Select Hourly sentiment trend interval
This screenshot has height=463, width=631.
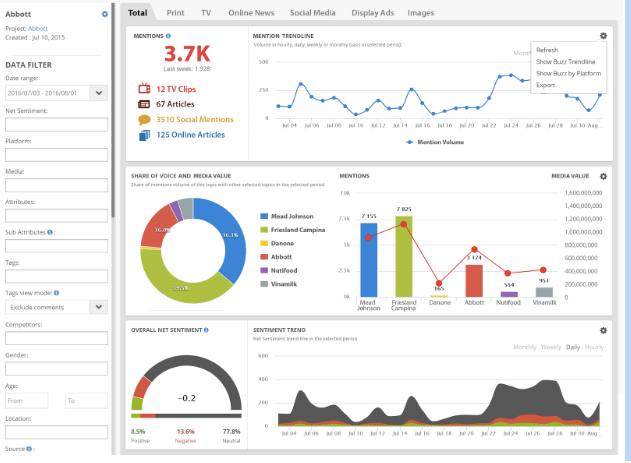(x=594, y=347)
